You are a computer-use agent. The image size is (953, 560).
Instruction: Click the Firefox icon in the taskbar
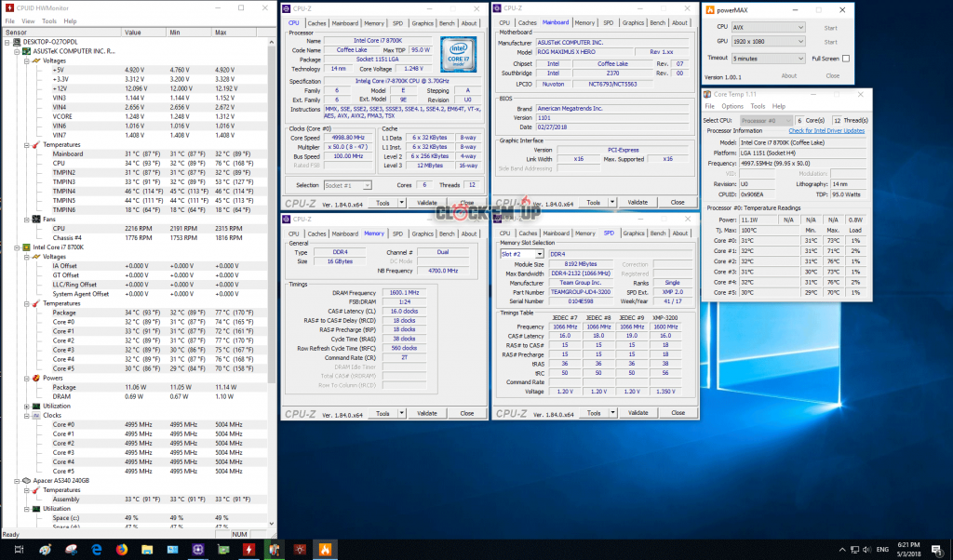(x=121, y=550)
